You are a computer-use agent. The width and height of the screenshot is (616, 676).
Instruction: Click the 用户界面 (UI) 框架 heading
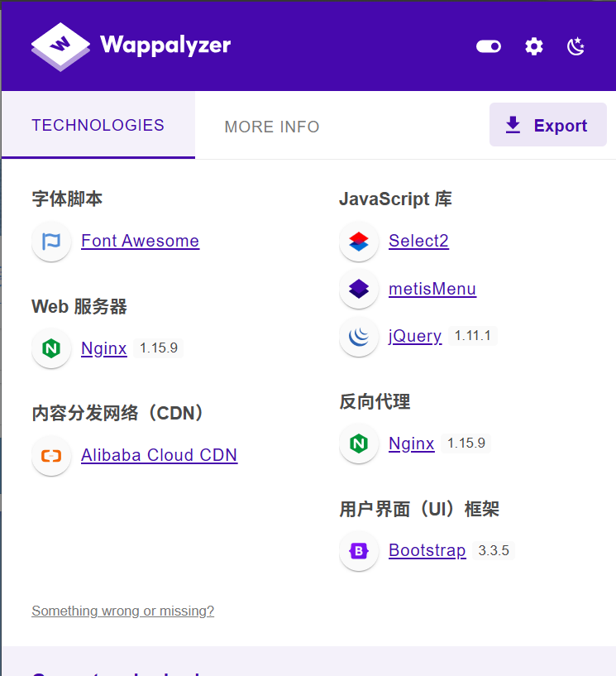(x=419, y=509)
